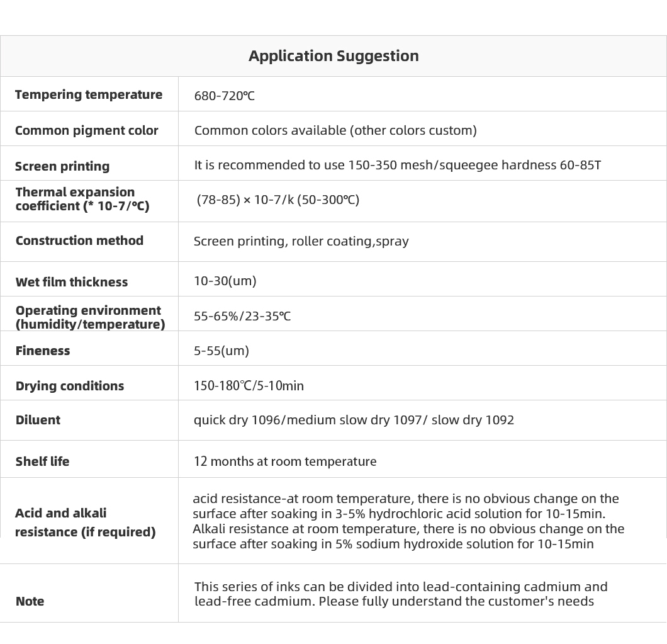Click the 'Screen printing, roller coating,spray' text
The image size is (667, 644).
[x=301, y=241]
